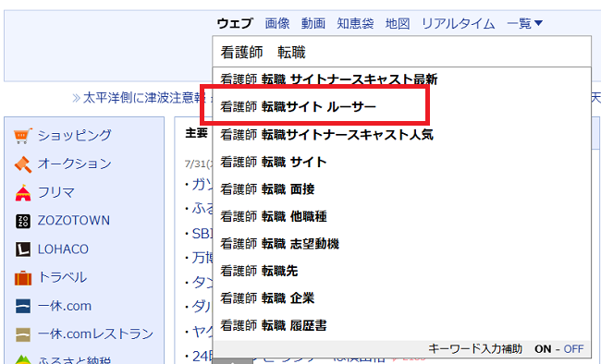Image resolution: width=601 pixels, height=364 pixels.
Task: Open the LOHACO text link
Action: click(63, 249)
